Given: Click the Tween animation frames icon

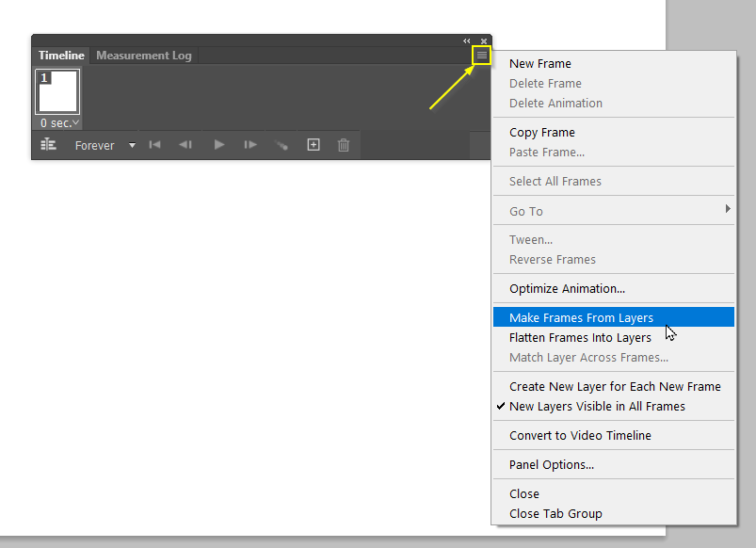Looking at the screenshot, I should [x=281, y=145].
